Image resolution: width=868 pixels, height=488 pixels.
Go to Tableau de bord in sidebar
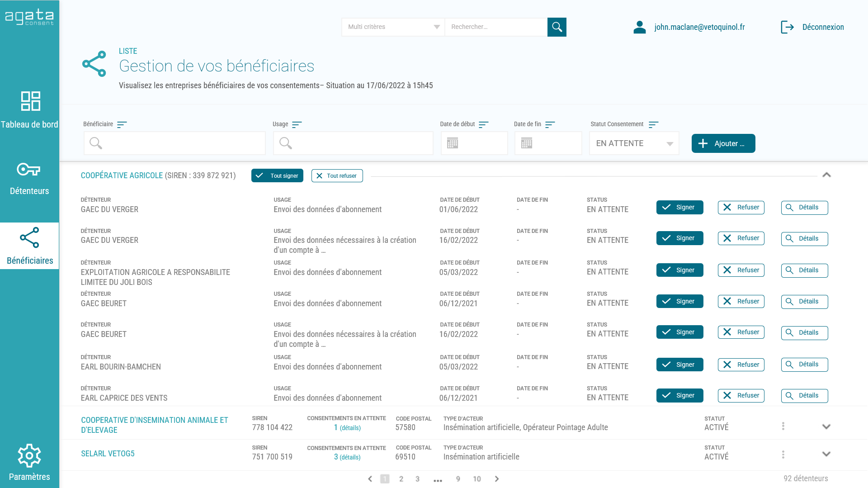click(x=29, y=109)
